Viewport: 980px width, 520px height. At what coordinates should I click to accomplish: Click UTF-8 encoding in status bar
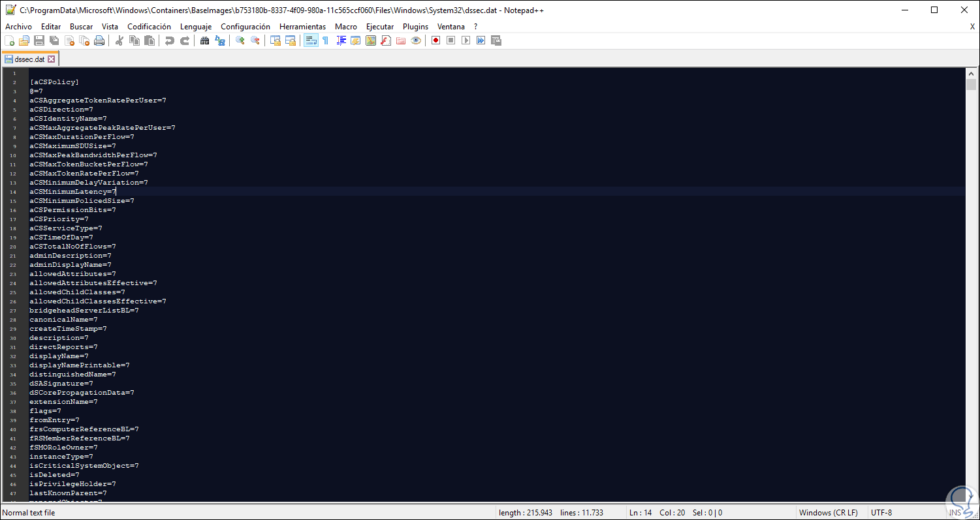[881, 513]
